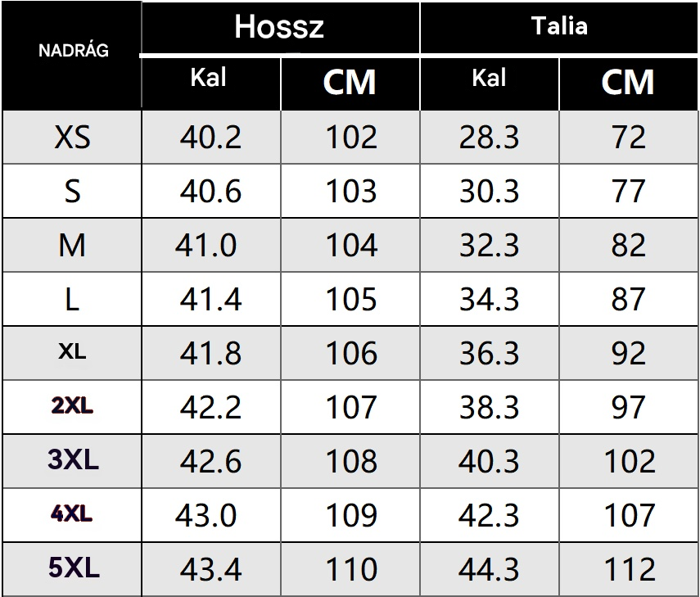Screen dimensions: 700x597
Task: Click the NADRÁG header cell
Action: (73, 51)
